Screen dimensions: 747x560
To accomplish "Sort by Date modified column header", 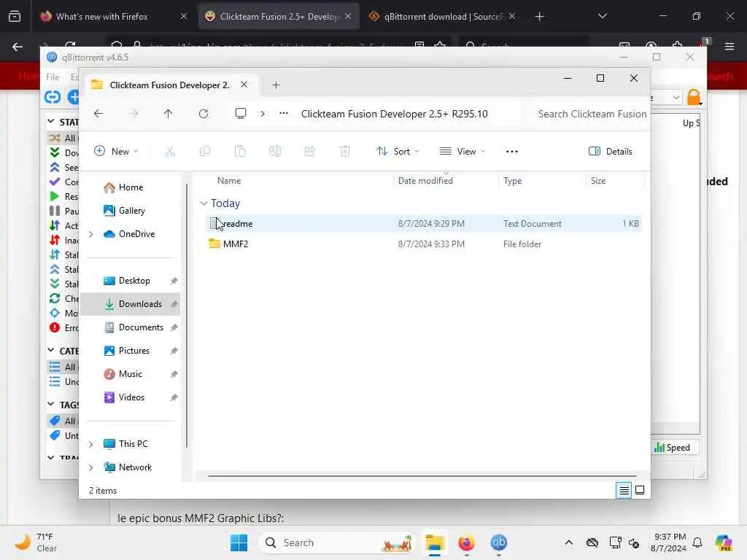I will click(x=425, y=181).
